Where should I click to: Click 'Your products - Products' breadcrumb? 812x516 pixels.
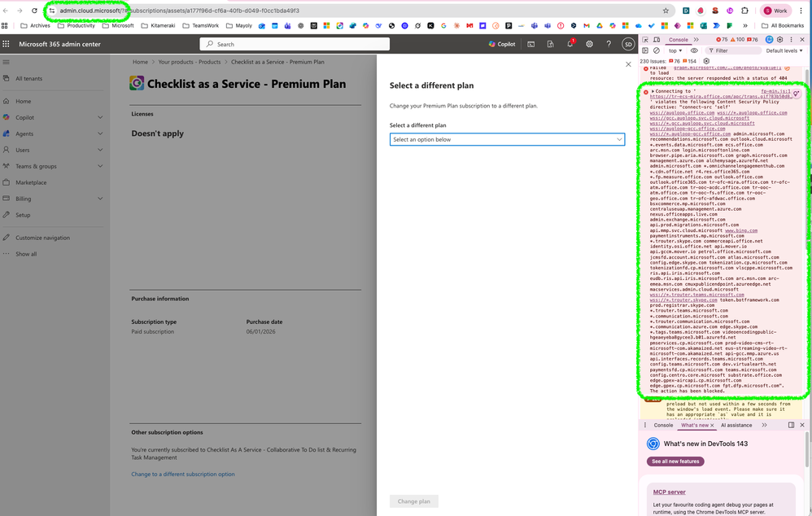click(x=189, y=62)
